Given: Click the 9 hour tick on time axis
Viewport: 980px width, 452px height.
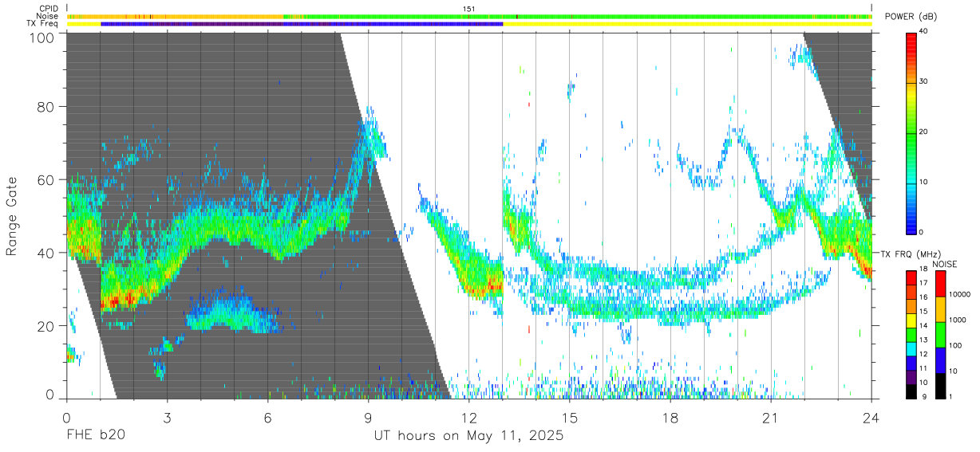Looking at the screenshot, I should (368, 417).
